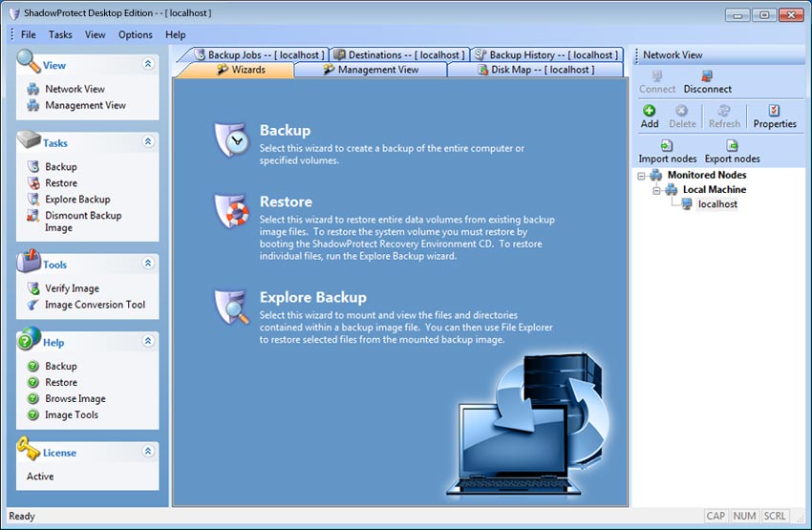Switch to Destinations tab
The image size is (812, 530).
pos(399,54)
